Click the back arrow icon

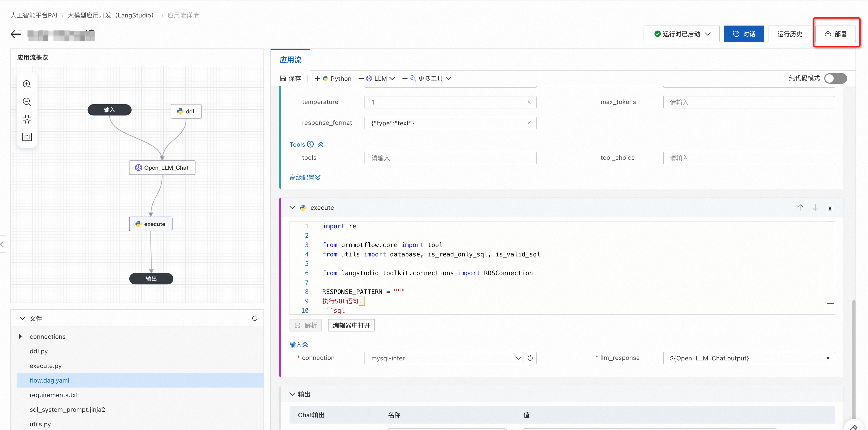[16, 34]
